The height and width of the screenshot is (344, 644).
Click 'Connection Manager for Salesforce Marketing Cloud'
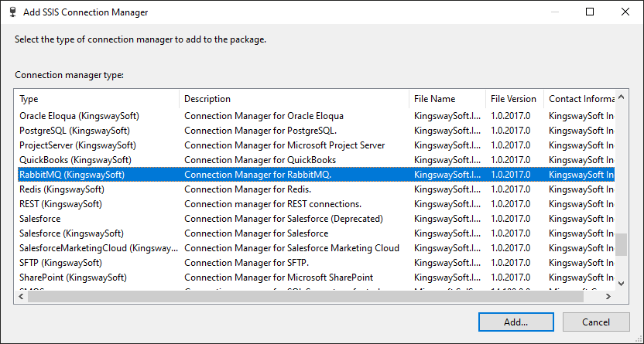292,248
